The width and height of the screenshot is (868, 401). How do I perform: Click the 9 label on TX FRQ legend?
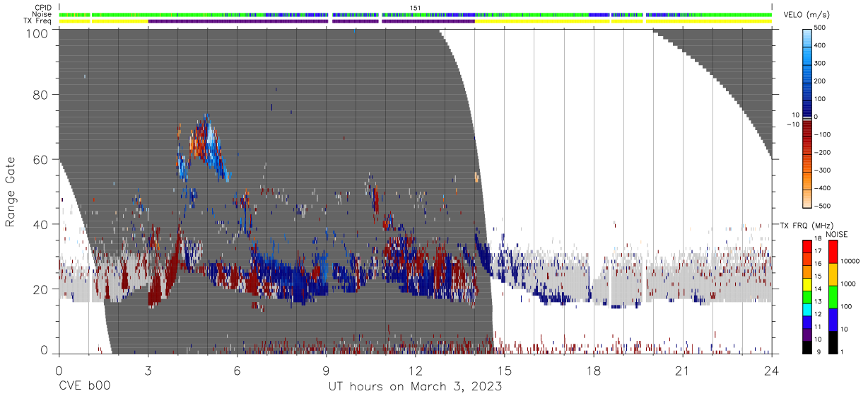[x=817, y=352]
